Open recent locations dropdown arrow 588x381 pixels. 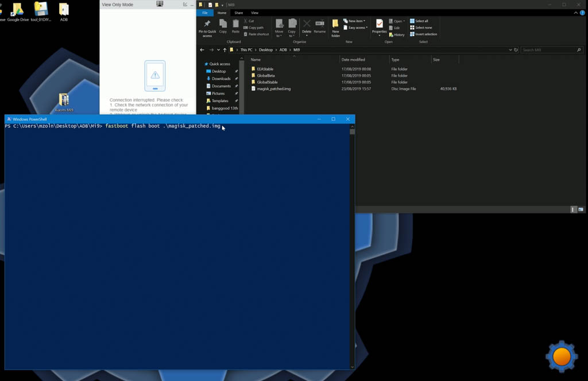pos(218,50)
